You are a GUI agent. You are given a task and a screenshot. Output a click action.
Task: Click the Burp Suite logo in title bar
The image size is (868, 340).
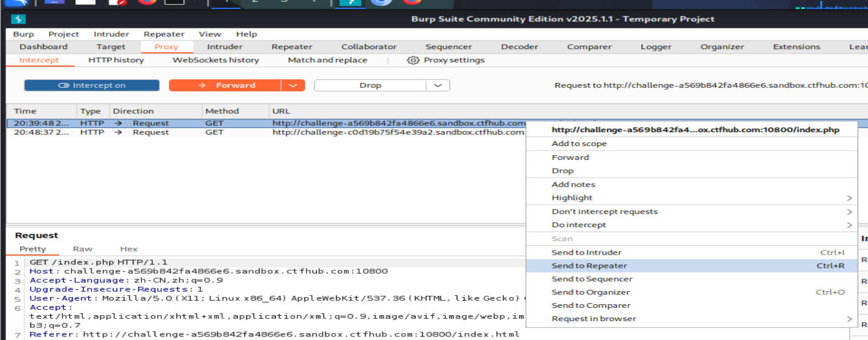click(18, 19)
